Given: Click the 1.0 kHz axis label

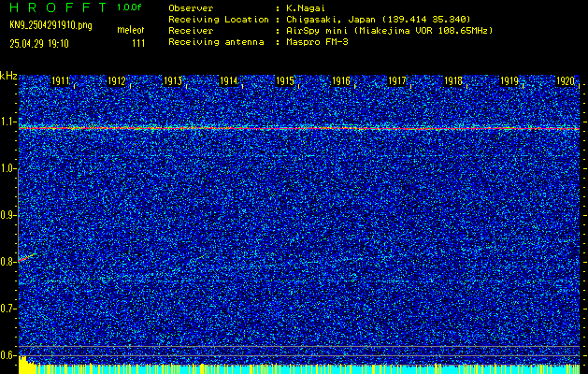Looking at the screenshot, I should point(7,168).
